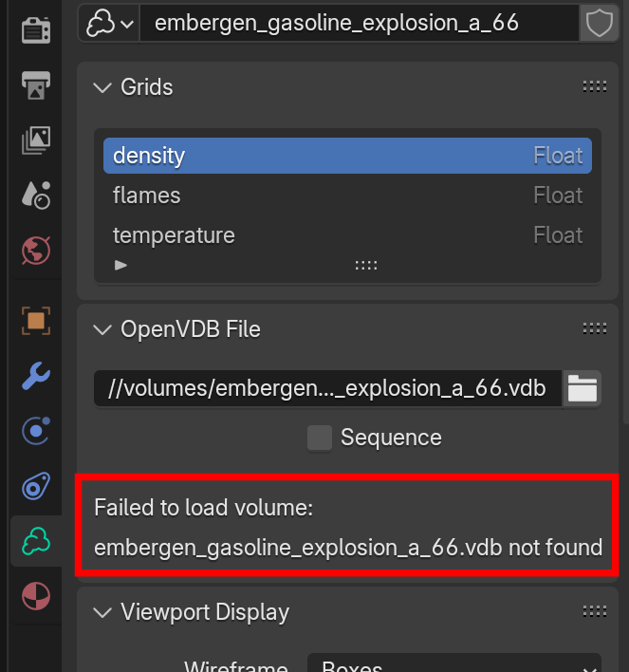Collapse the Viewport Display panel
This screenshot has height=672, width=629.
pos(102,612)
